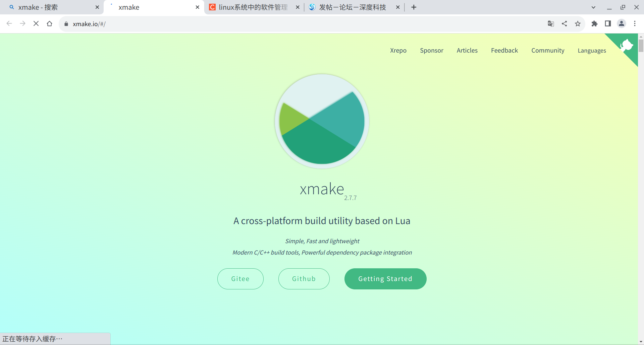Image resolution: width=644 pixels, height=345 pixels.
Task: Bookmark this page with the star icon
Action: [x=578, y=24]
